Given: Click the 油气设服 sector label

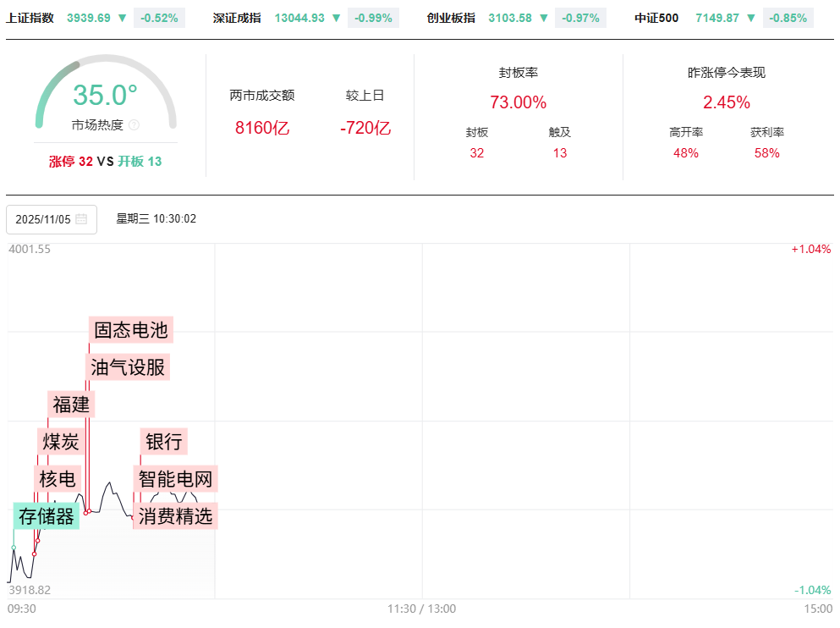Looking at the screenshot, I should pyautogui.click(x=128, y=367).
